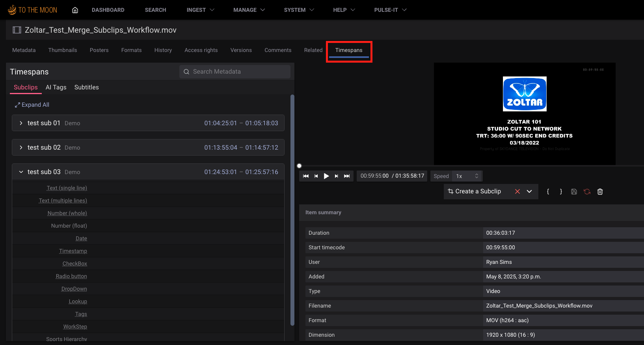The width and height of the screenshot is (644, 345).
Task: Click the subclips panel vertical scrollbar
Action: coord(292,210)
